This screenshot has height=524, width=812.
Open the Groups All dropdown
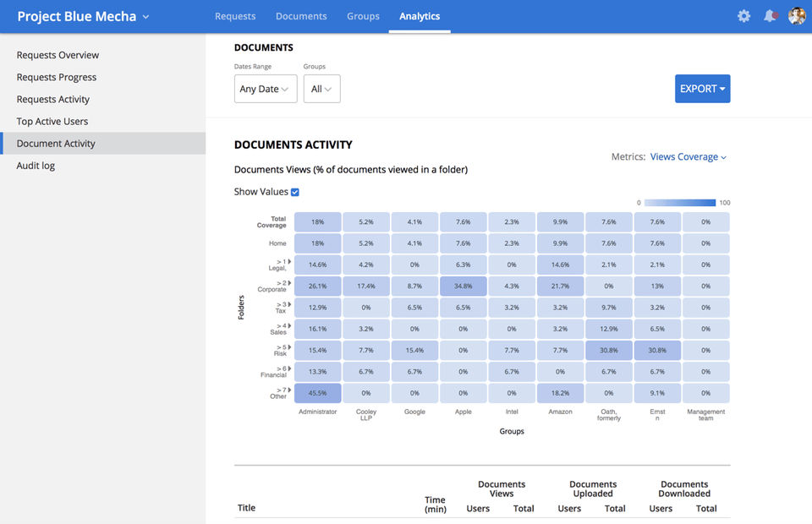(x=321, y=89)
